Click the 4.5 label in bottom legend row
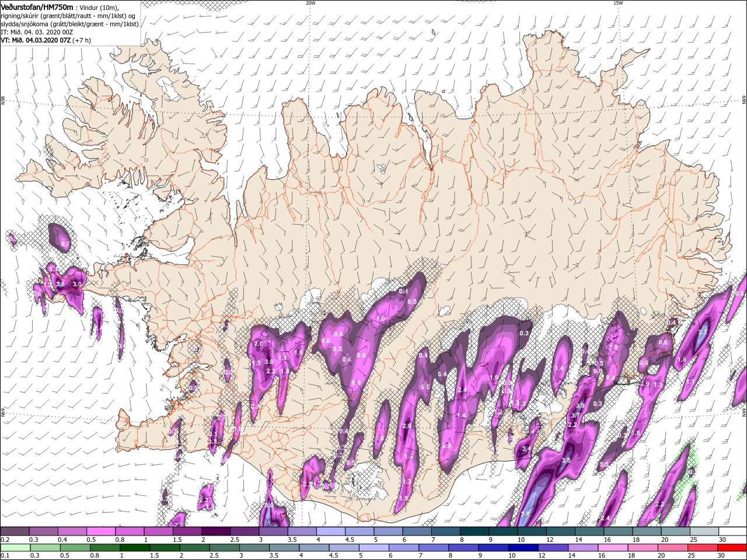Viewport: 747px width, 560px height. [334, 556]
